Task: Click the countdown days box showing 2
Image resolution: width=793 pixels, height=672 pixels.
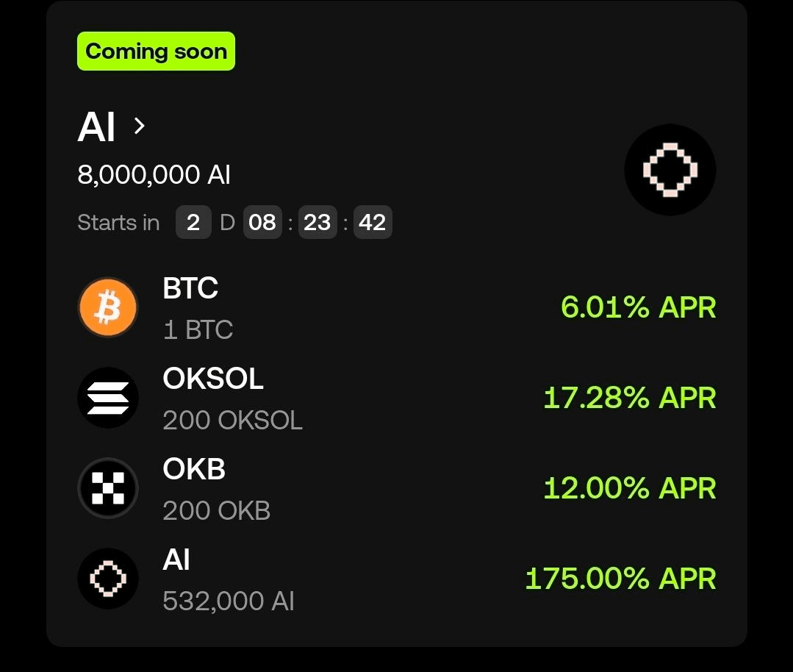Action: point(193,222)
